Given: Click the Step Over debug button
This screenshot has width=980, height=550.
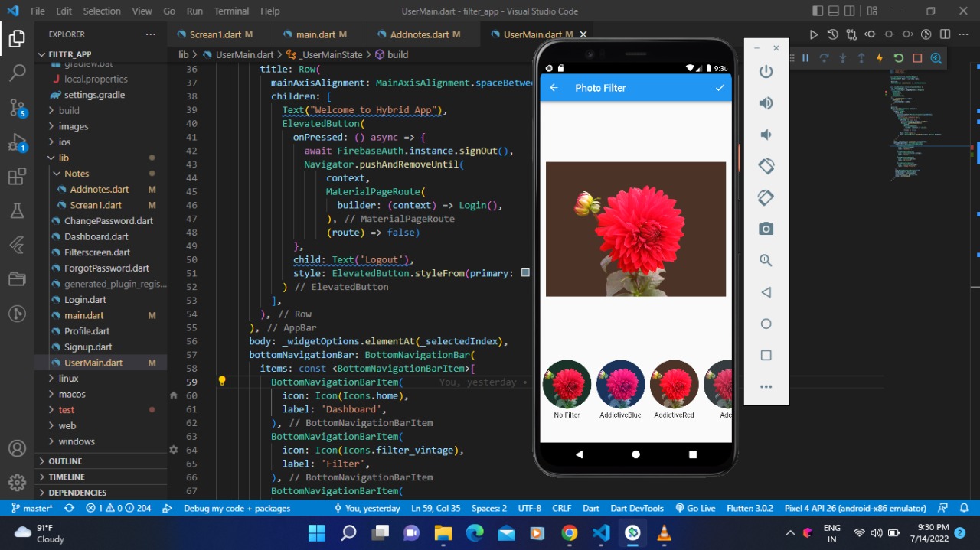Looking at the screenshot, I should (x=824, y=58).
